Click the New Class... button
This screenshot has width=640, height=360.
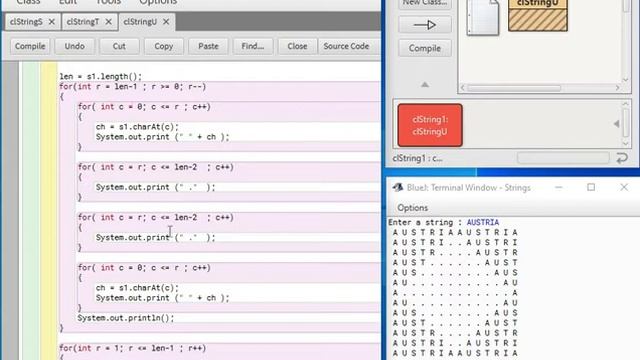pos(425,4)
